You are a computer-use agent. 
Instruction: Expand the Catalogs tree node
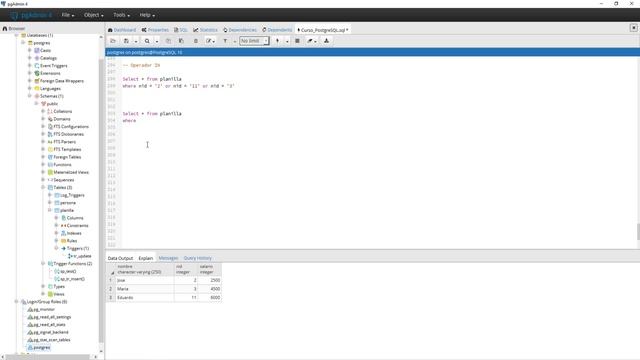click(30, 58)
